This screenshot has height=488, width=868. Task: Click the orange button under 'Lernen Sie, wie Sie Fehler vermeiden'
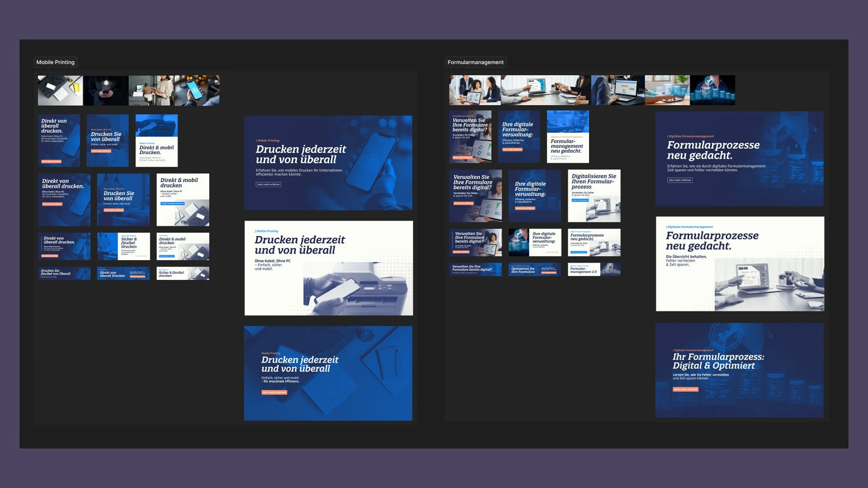tap(685, 389)
